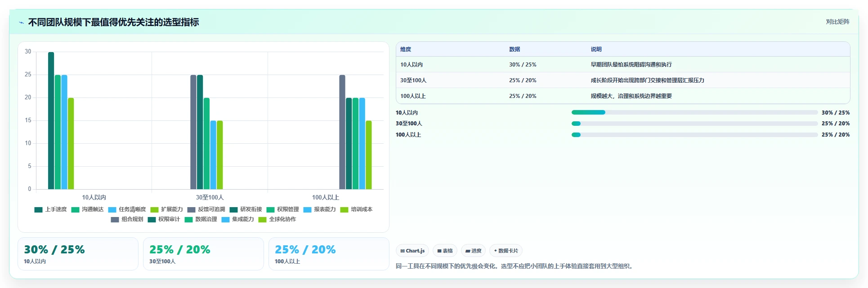Select the table cell 成长阶段开始出现跨部门交接和管理层汇报压力
Viewport: 868px width, 288px height.
tap(647, 80)
